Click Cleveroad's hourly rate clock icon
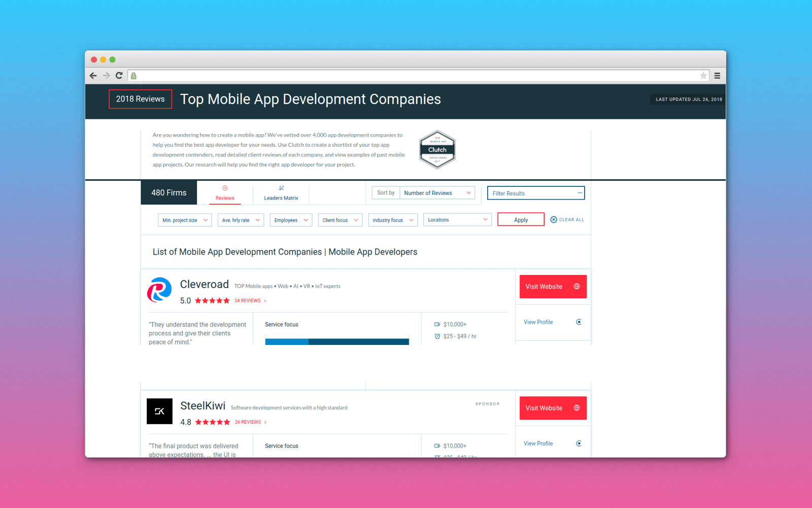The height and width of the screenshot is (508, 812). [437, 336]
